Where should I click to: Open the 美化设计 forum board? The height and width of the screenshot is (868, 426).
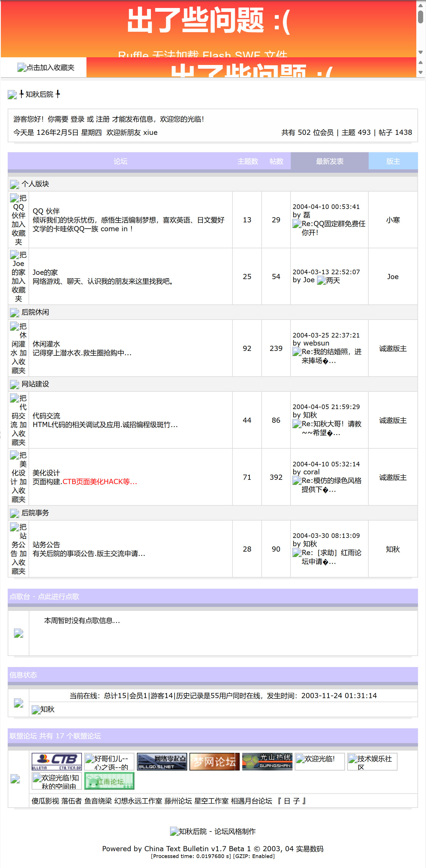click(46, 472)
